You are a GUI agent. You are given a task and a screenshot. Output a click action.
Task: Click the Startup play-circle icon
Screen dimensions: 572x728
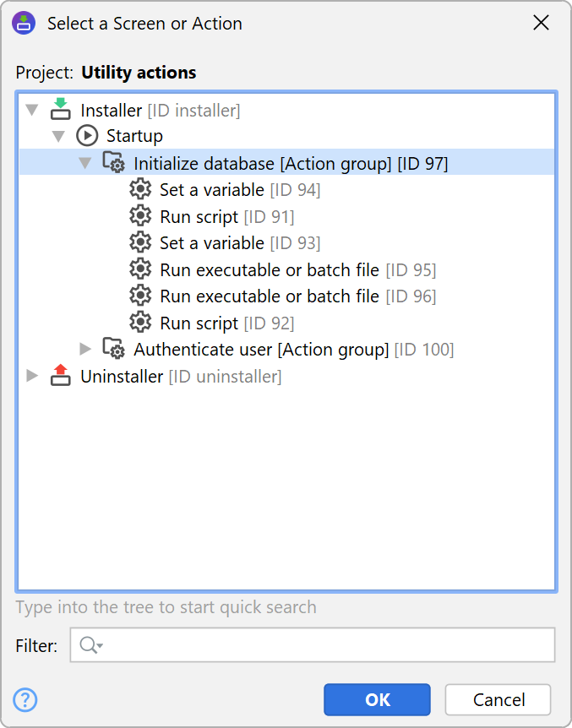(x=87, y=135)
